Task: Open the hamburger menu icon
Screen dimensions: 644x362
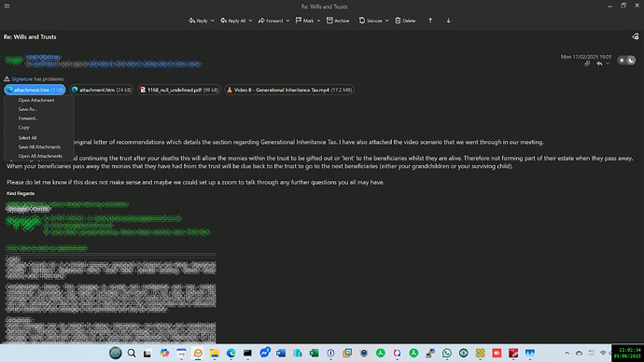Action: pyautogui.click(x=7, y=7)
